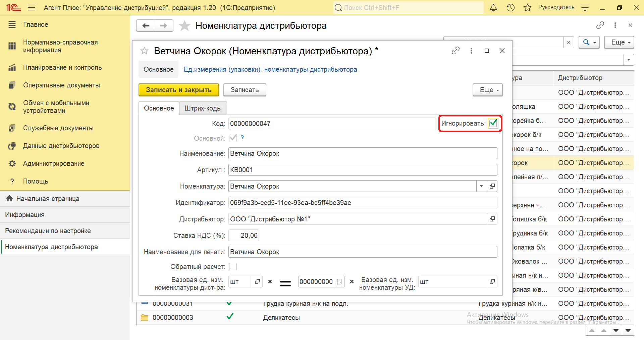Open the Помощь section
This screenshot has width=644, height=340.
pyautogui.click(x=36, y=181)
